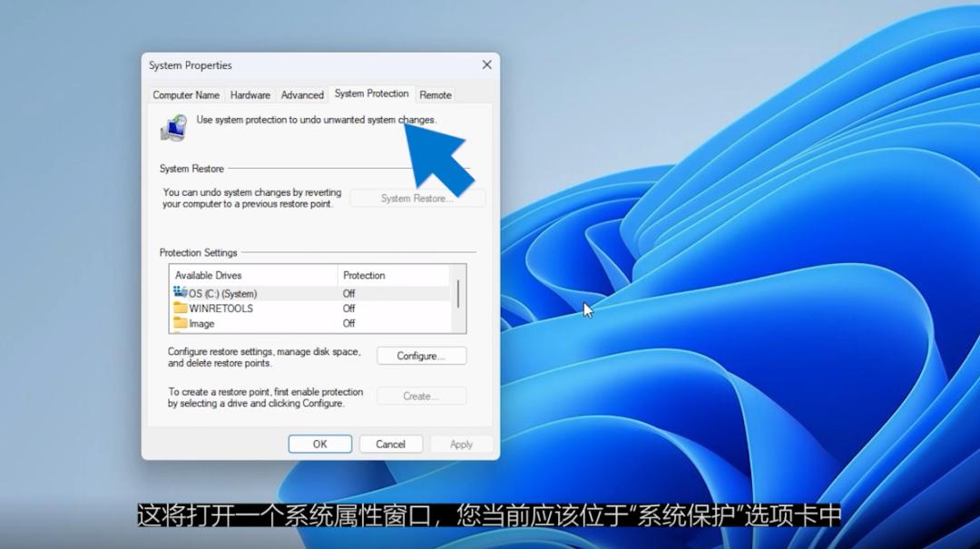Click the Cancel button
Screen dimensions: 980x549
tap(390, 444)
